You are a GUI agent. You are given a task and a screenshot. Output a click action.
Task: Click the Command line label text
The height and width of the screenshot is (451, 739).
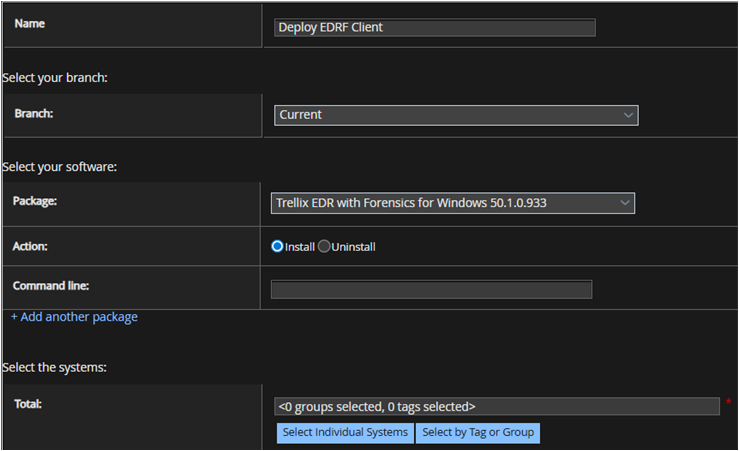click(x=51, y=286)
